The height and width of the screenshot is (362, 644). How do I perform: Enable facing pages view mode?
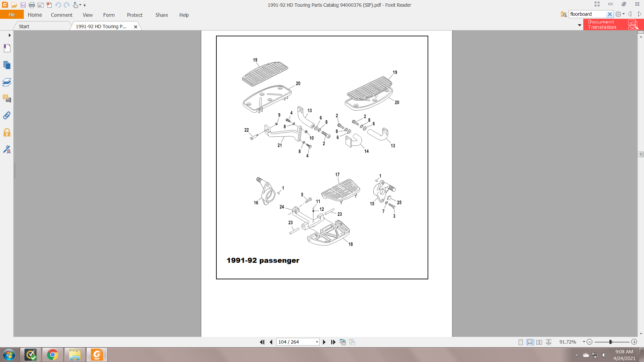point(539,342)
